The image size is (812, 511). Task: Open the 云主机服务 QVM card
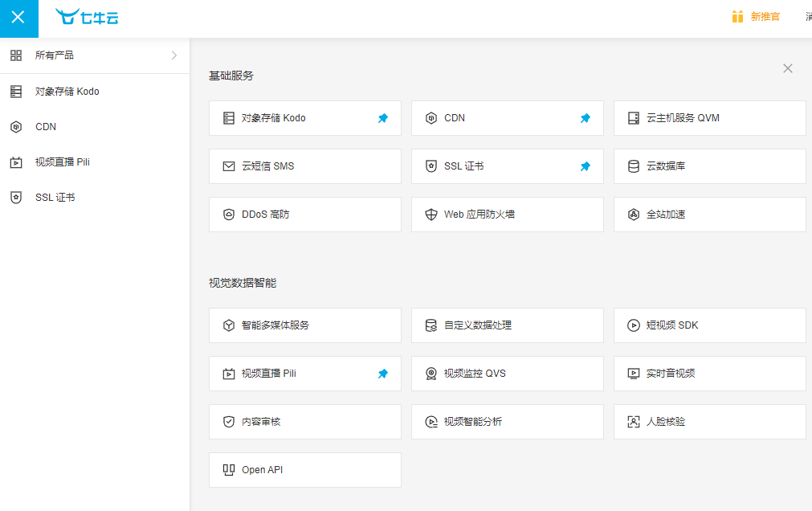[710, 118]
